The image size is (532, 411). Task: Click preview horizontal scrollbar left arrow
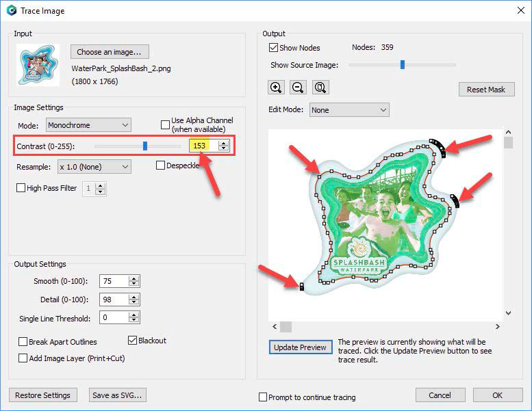tap(275, 327)
